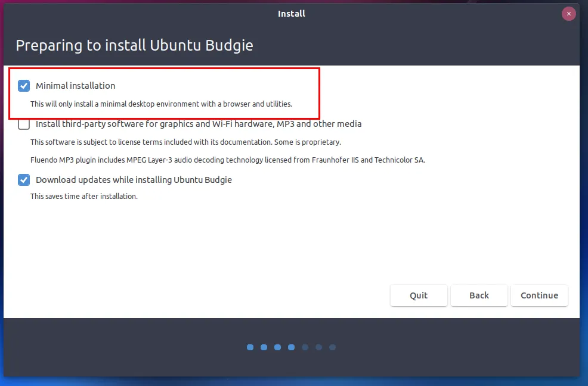This screenshot has height=386, width=588.
Task: Click the Fluendo MP3 plugin license text
Action: 227,160
